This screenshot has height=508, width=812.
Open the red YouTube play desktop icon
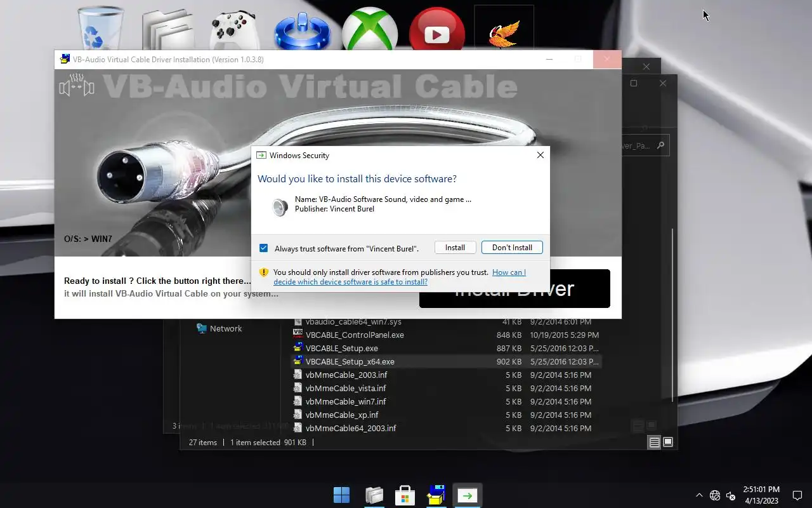436,29
